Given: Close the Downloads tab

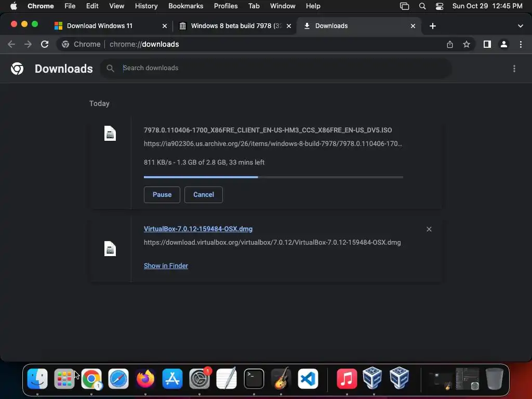Looking at the screenshot, I should tap(413, 26).
